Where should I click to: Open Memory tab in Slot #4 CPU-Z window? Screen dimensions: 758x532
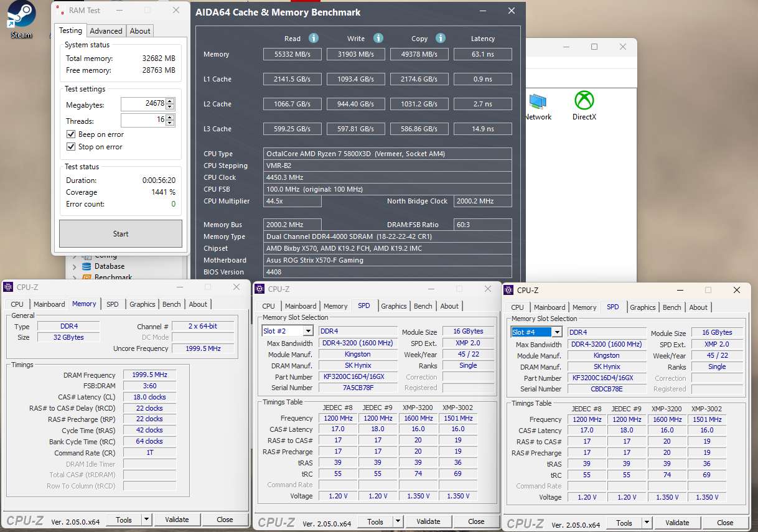click(x=584, y=307)
